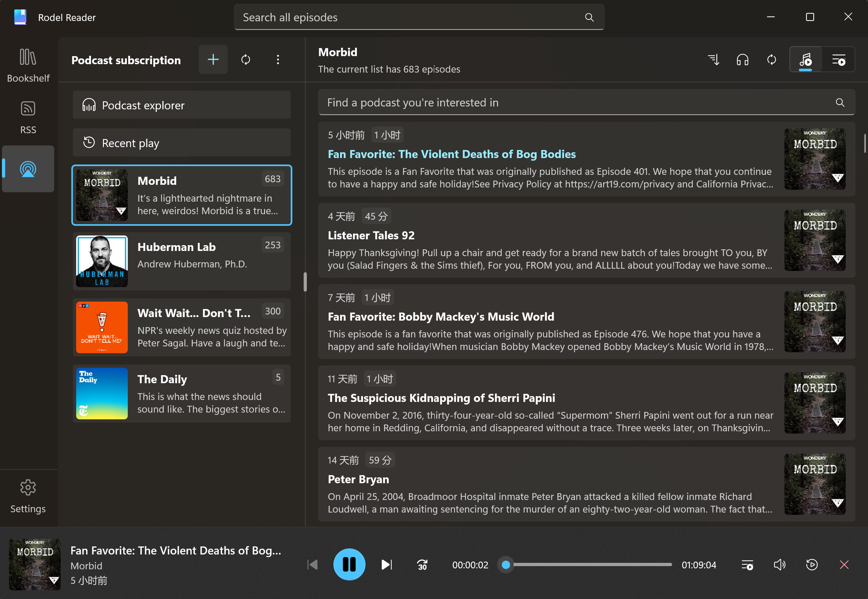Viewport: 868px width, 599px height.
Task: Focus the Find a podcast input
Action: pos(586,103)
